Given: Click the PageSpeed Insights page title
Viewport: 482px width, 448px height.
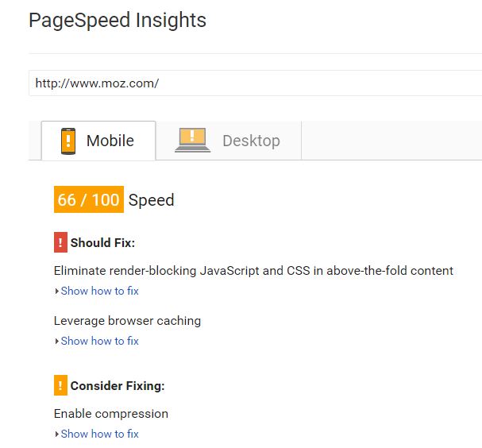Looking at the screenshot, I should click(x=118, y=21).
